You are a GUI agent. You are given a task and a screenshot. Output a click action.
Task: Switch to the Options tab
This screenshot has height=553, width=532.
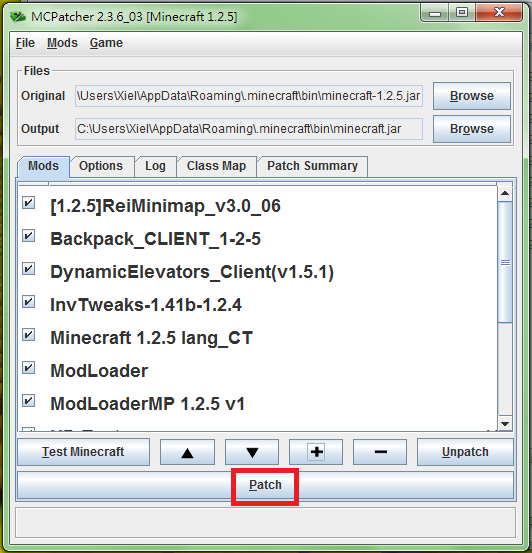coord(101,166)
